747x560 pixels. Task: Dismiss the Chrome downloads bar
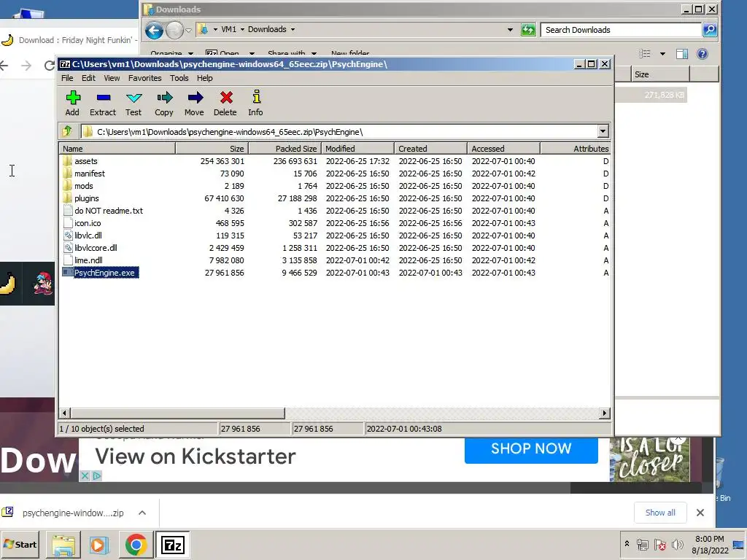coord(700,513)
